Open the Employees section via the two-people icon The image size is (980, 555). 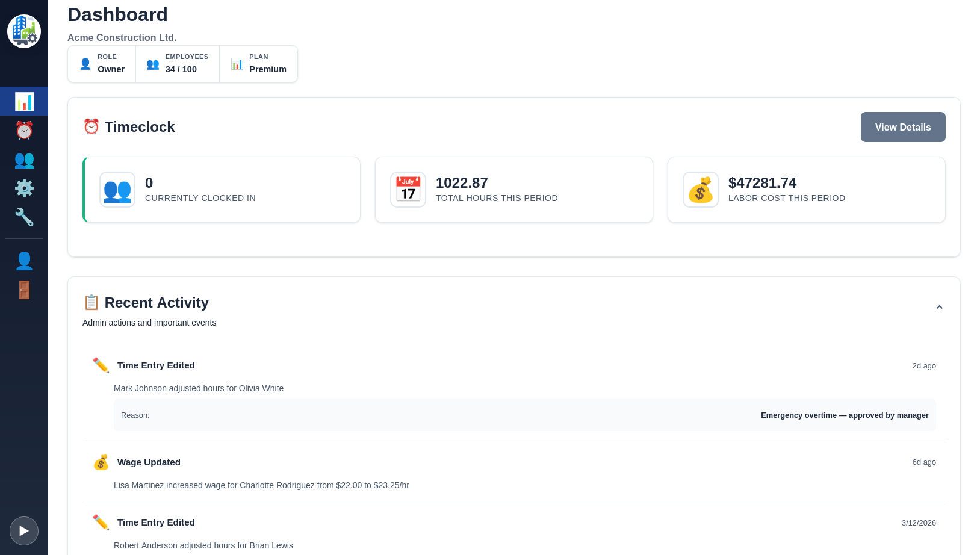pos(24,160)
